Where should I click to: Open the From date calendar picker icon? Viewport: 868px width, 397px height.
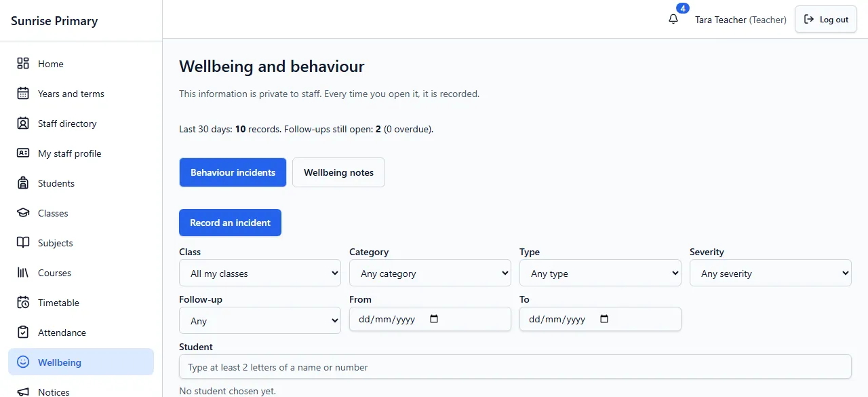(x=435, y=319)
